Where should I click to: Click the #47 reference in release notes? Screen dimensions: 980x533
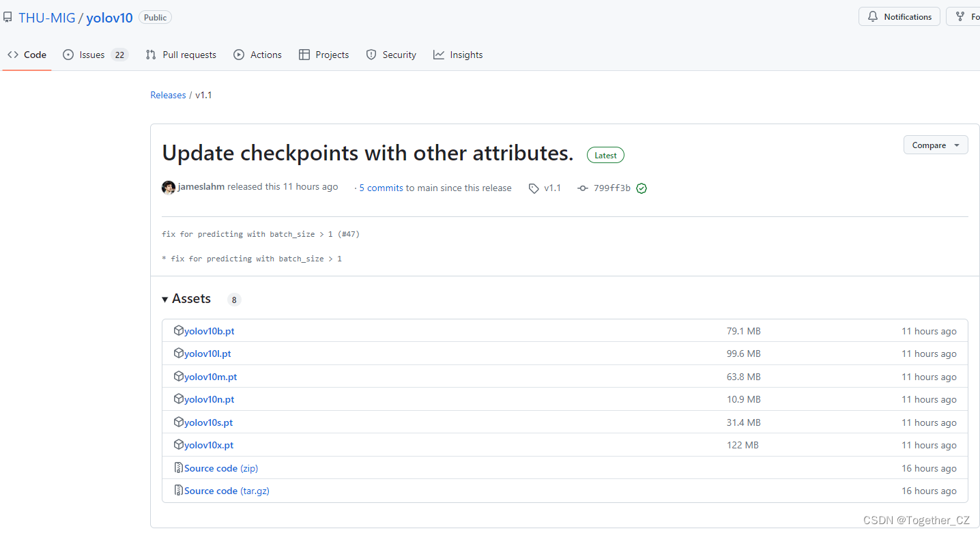point(348,234)
